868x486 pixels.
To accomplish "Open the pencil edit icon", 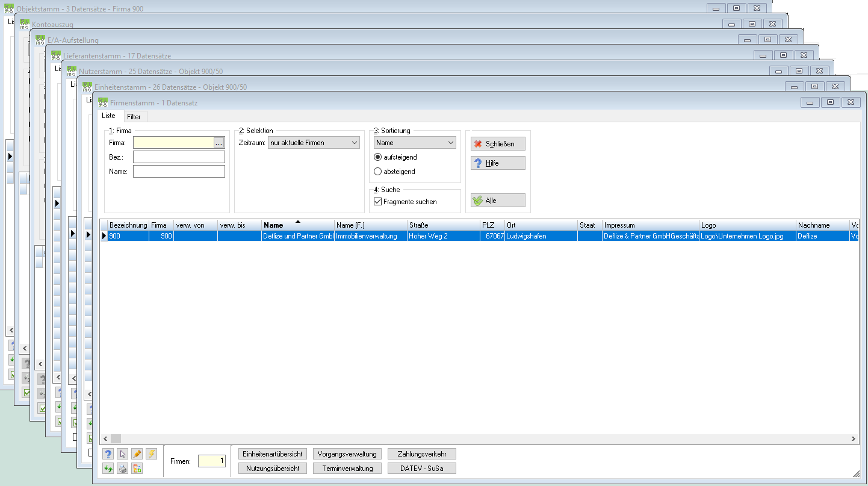I will [x=137, y=454].
